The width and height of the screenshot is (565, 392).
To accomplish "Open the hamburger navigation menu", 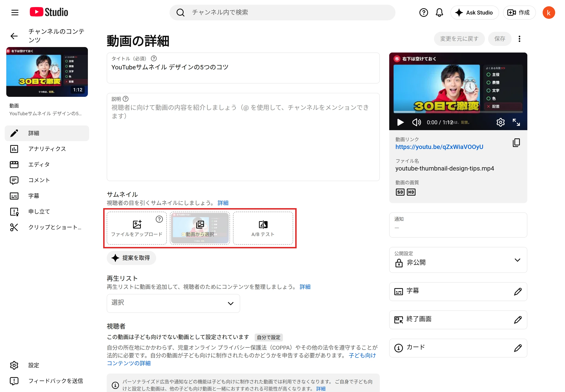I will point(15,13).
